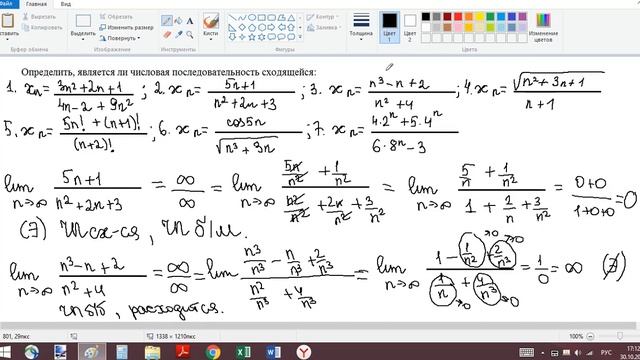Pick the red color swatch
Image resolution: width=640 pixels, height=360 pixels.
point(458,17)
